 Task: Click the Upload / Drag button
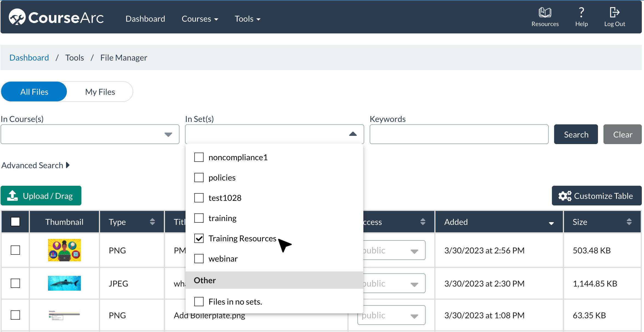[x=41, y=196]
